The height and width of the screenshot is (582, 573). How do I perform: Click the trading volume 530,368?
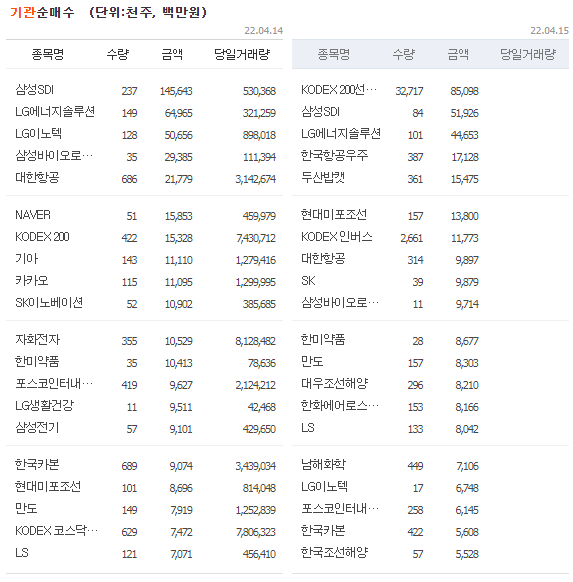(x=259, y=91)
